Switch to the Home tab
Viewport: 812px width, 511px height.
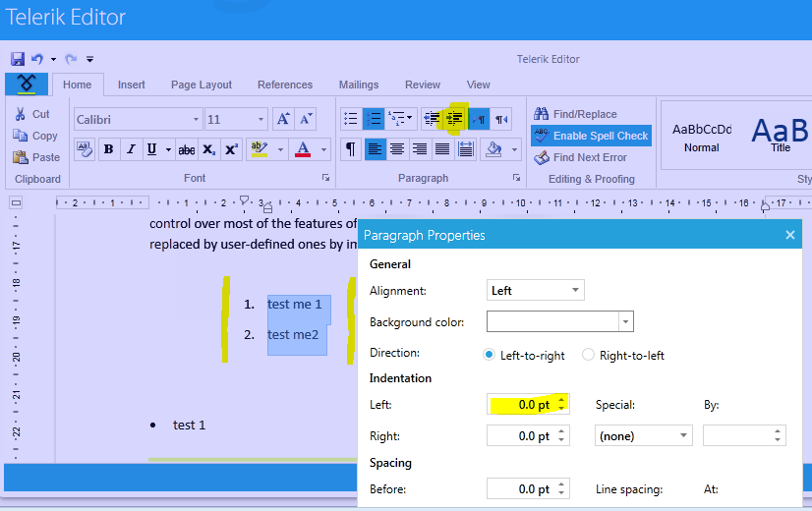pyautogui.click(x=77, y=85)
